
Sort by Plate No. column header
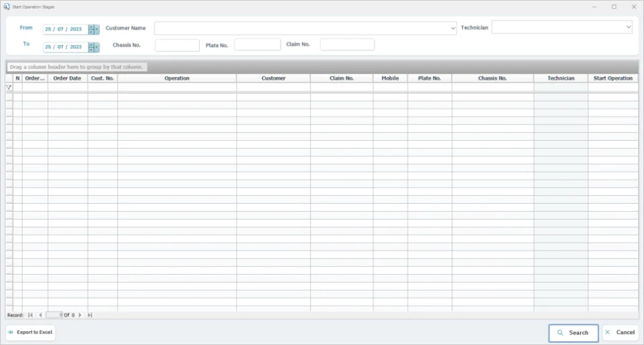coord(429,78)
